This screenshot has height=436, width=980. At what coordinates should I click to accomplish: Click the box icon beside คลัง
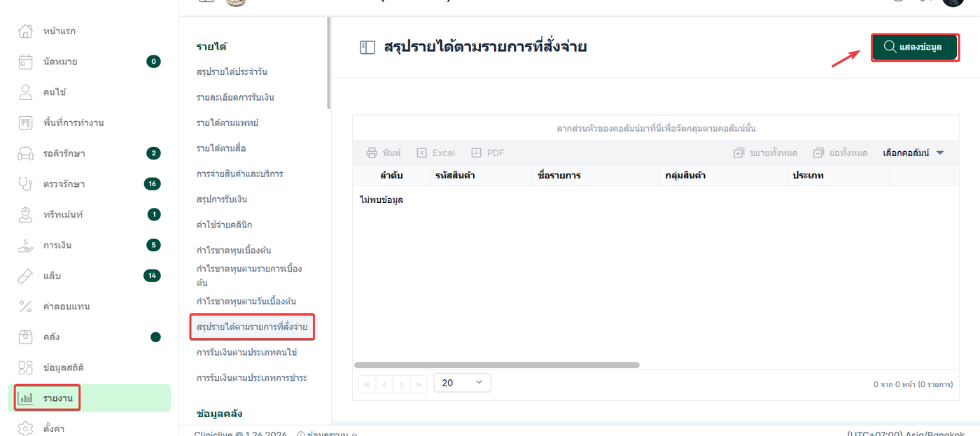click(25, 337)
